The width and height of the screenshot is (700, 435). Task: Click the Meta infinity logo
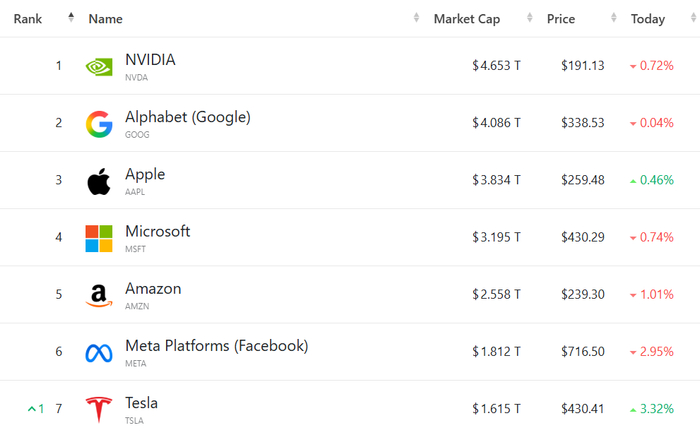coord(99,352)
